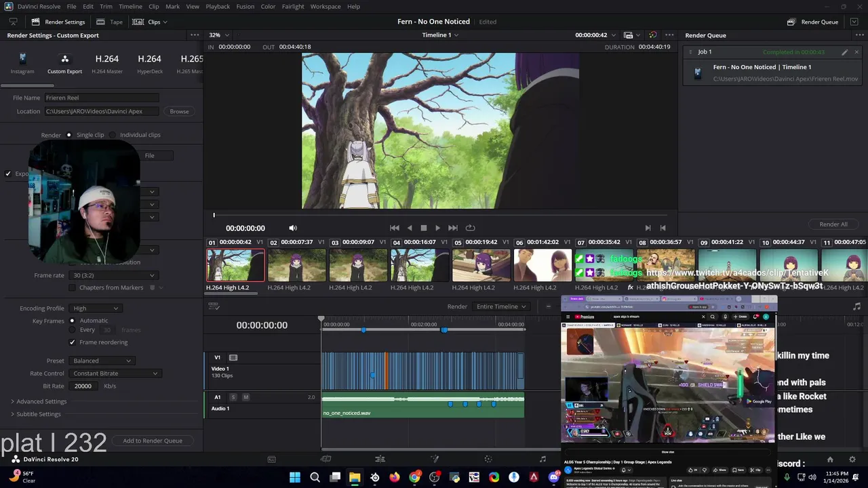Click in the File Name field
Image resolution: width=868 pixels, height=488 pixels.
coord(102,98)
